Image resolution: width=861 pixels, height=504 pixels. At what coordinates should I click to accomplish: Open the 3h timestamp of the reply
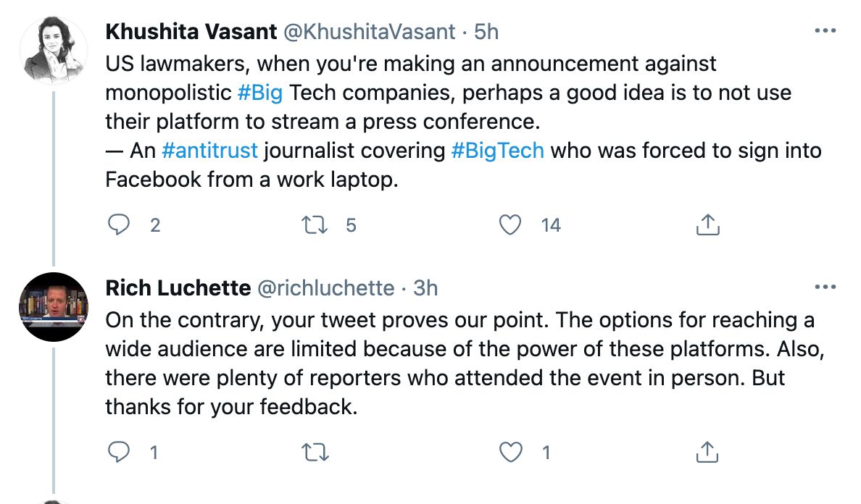coord(425,288)
